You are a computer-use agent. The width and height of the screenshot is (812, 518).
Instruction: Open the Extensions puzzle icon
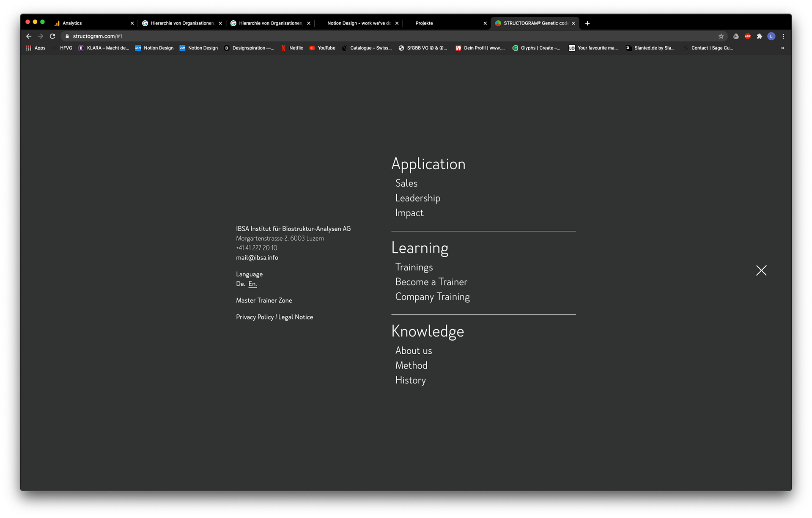pos(760,36)
